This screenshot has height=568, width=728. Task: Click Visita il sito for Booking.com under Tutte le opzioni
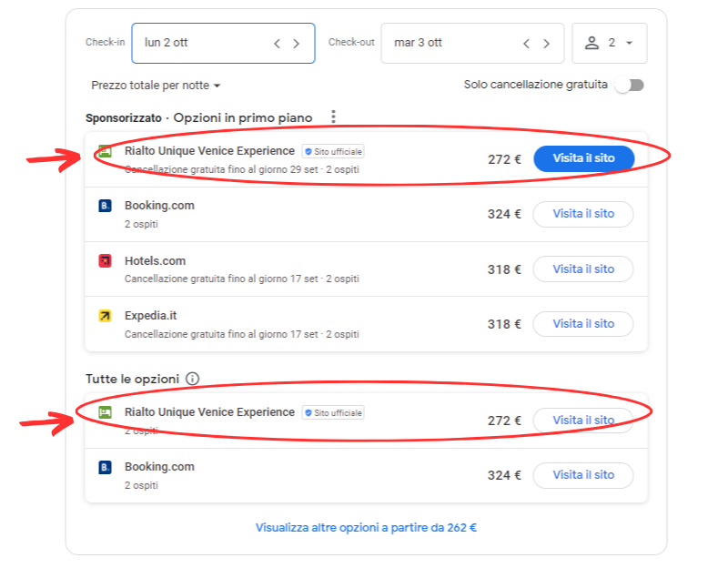[x=583, y=475]
